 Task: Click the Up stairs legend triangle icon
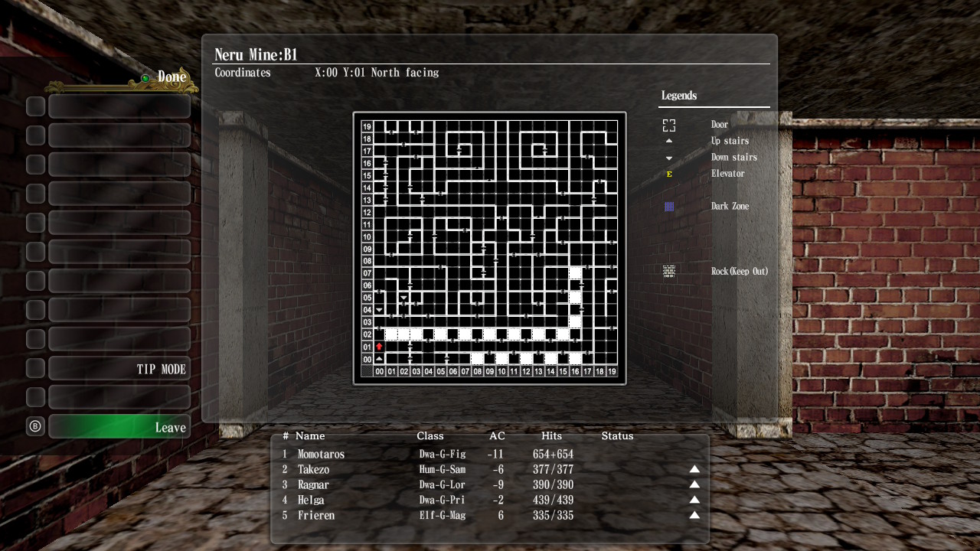tap(669, 142)
